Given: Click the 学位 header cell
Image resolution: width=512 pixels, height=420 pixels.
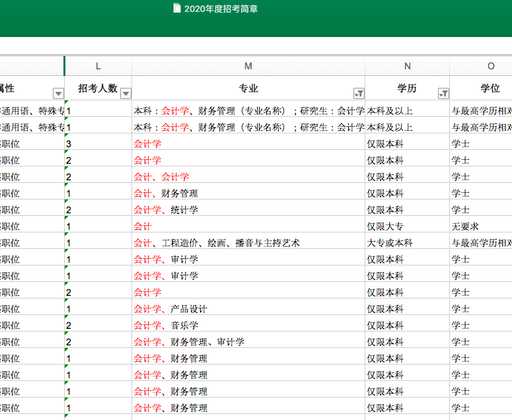Looking at the screenshot, I should point(481,88).
